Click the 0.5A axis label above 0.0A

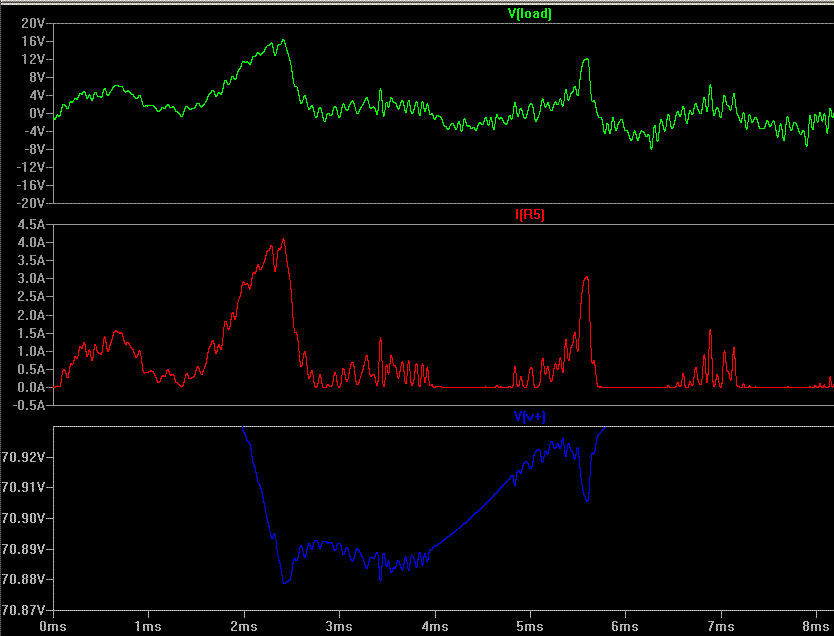[31, 370]
